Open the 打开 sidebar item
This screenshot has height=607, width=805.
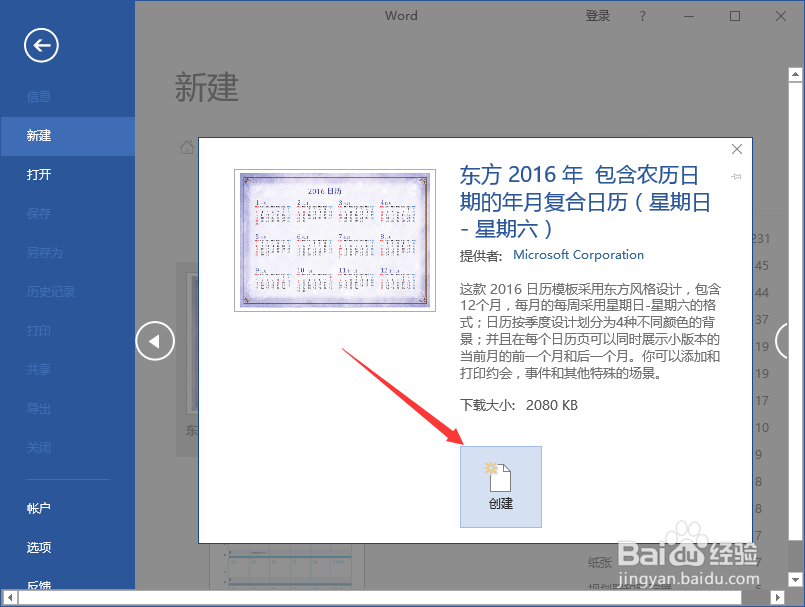click(x=39, y=175)
